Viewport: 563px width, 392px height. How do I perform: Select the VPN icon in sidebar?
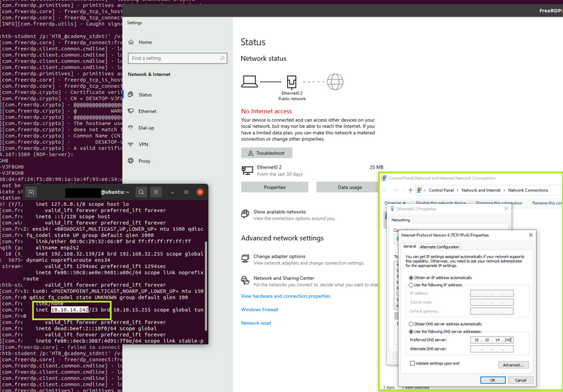pyautogui.click(x=131, y=144)
